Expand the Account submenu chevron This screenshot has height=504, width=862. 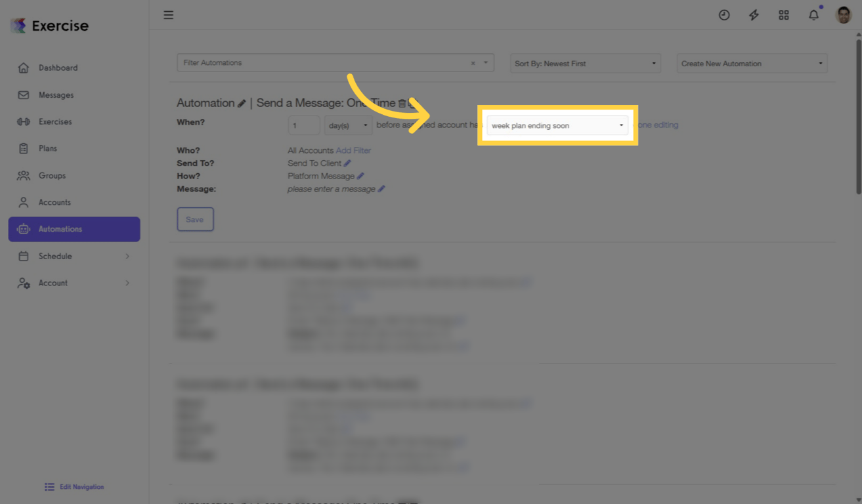[x=127, y=283]
